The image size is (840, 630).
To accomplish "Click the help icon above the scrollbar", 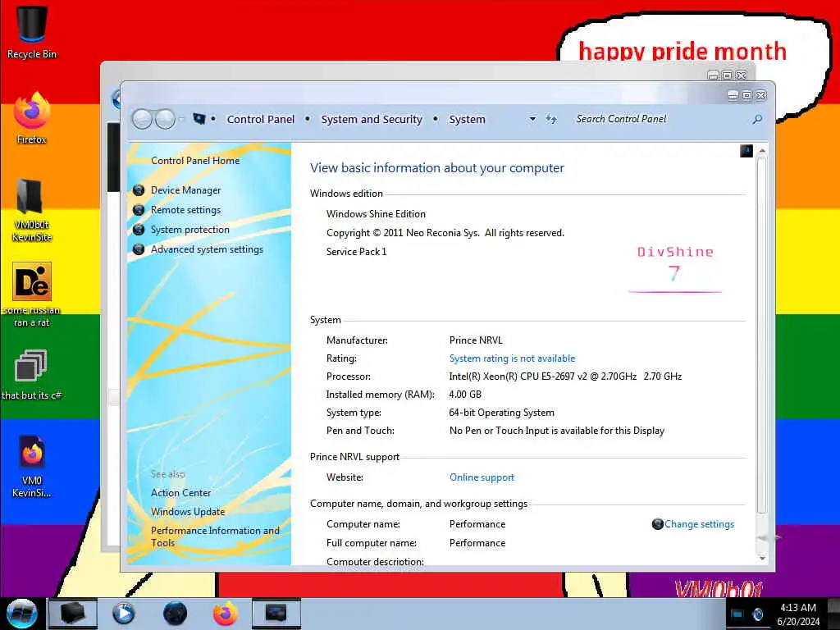I will (746, 151).
